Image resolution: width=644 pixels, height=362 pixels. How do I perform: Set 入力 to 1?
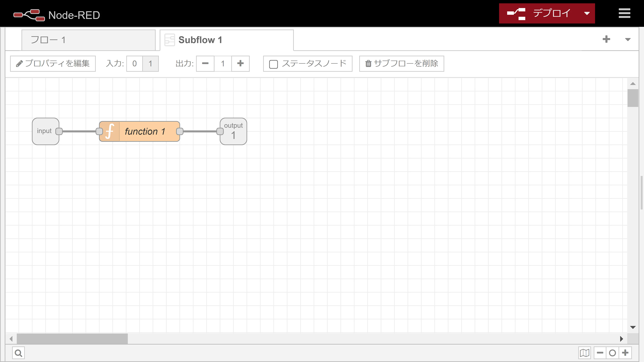(150, 64)
